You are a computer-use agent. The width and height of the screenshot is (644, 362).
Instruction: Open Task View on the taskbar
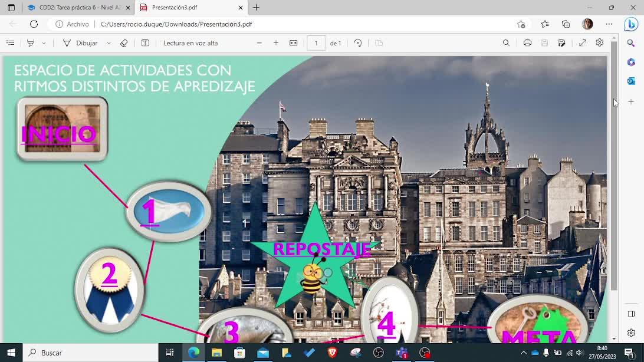pos(169,353)
